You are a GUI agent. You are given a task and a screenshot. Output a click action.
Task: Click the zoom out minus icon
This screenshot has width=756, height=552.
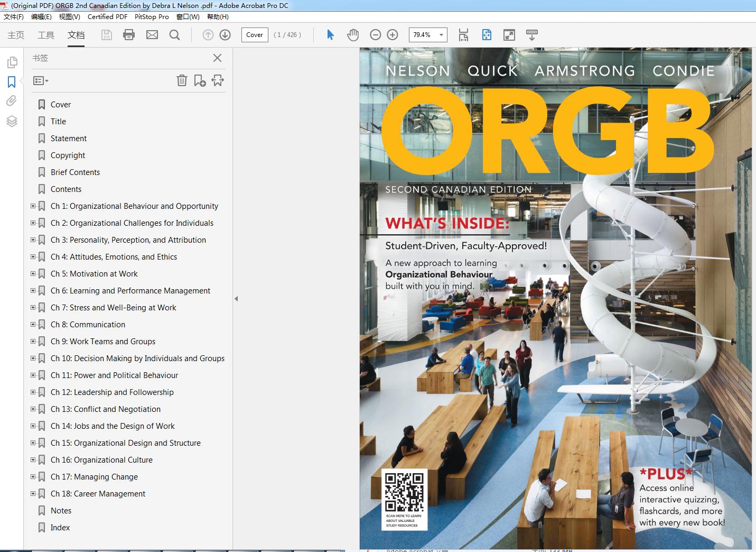[x=376, y=35]
